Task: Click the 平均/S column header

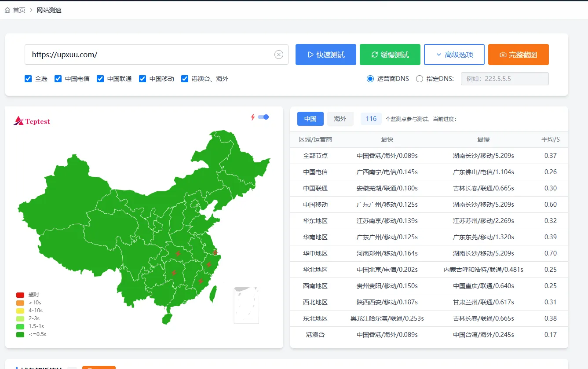Action: point(551,139)
